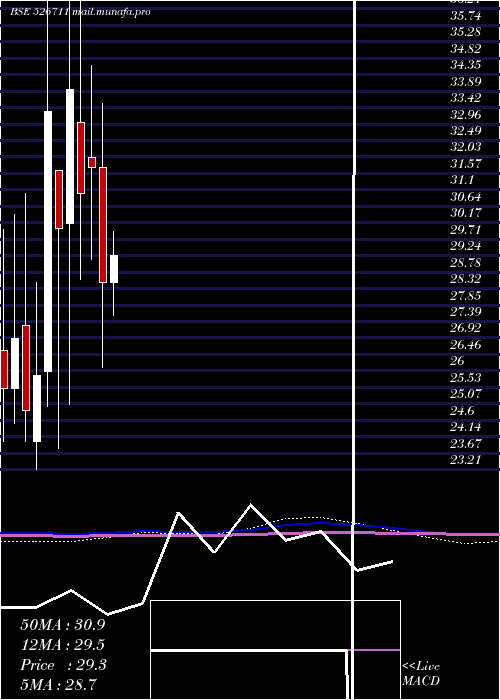The width and height of the screenshot is (500, 700).
Task: Click the 12MA : 29.5 readout
Action: pyautogui.click(x=63, y=645)
